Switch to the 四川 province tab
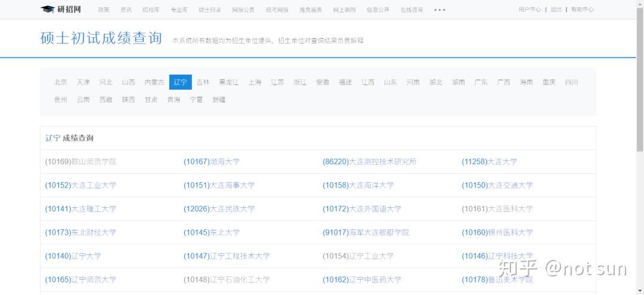The width and height of the screenshot is (644, 295). pos(571,82)
